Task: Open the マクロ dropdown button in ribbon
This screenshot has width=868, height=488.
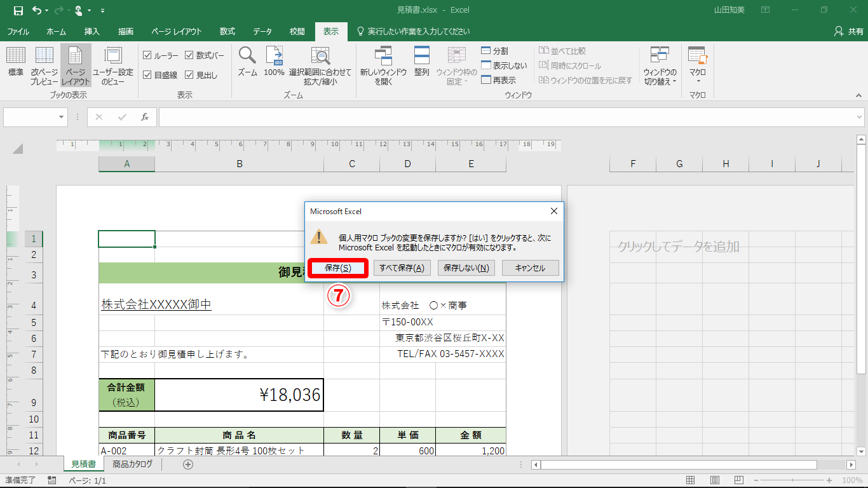Action: [x=698, y=66]
